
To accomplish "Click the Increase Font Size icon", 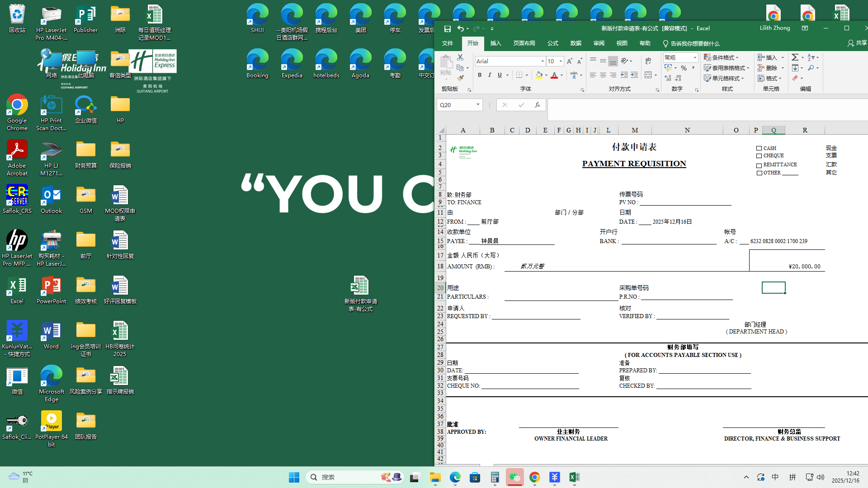I will pos(570,61).
